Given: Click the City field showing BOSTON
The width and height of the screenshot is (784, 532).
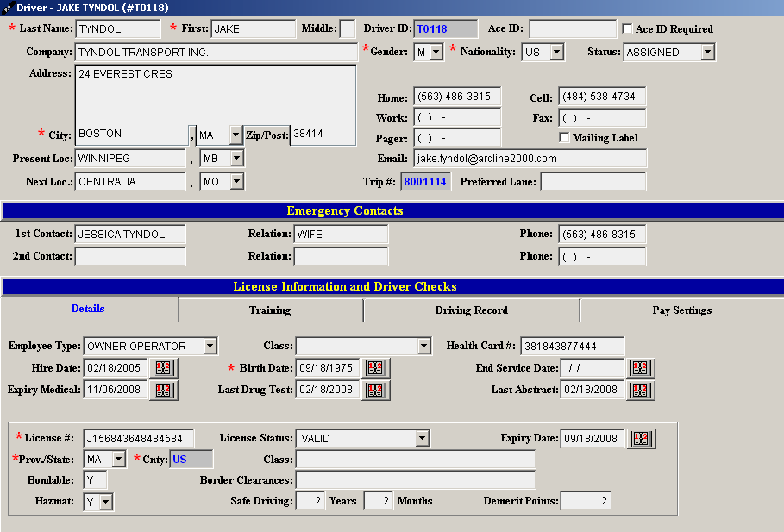Looking at the screenshot, I should click(x=131, y=135).
